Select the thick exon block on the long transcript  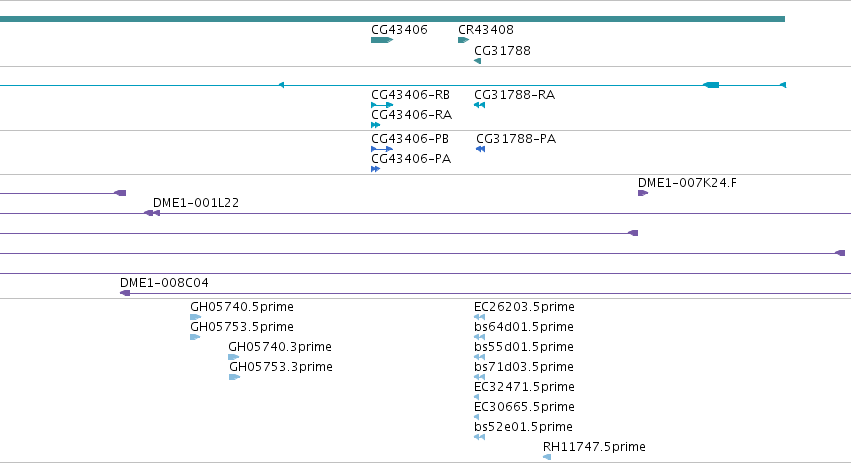[x=712, y=85]
